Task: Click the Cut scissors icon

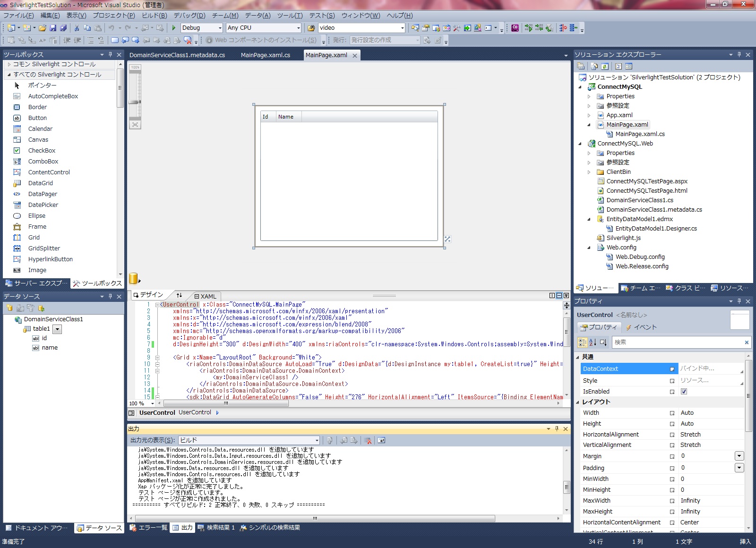Action: tap(77, 28)
